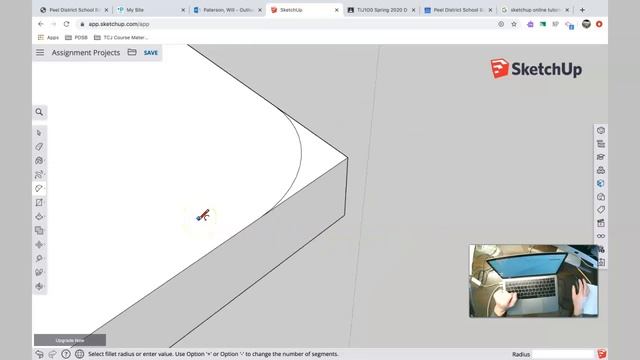Select the Move tool
Screen dimensions: 640x360
coord(39,244)
